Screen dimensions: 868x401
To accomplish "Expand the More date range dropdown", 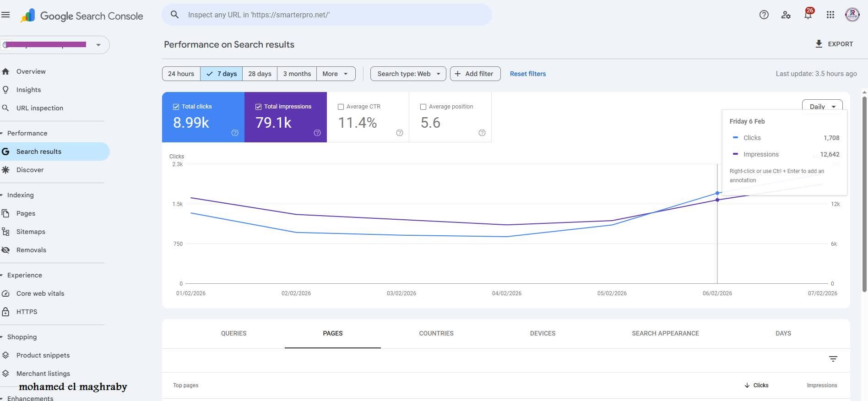I will pyautogui.click(x=336, y=74).
